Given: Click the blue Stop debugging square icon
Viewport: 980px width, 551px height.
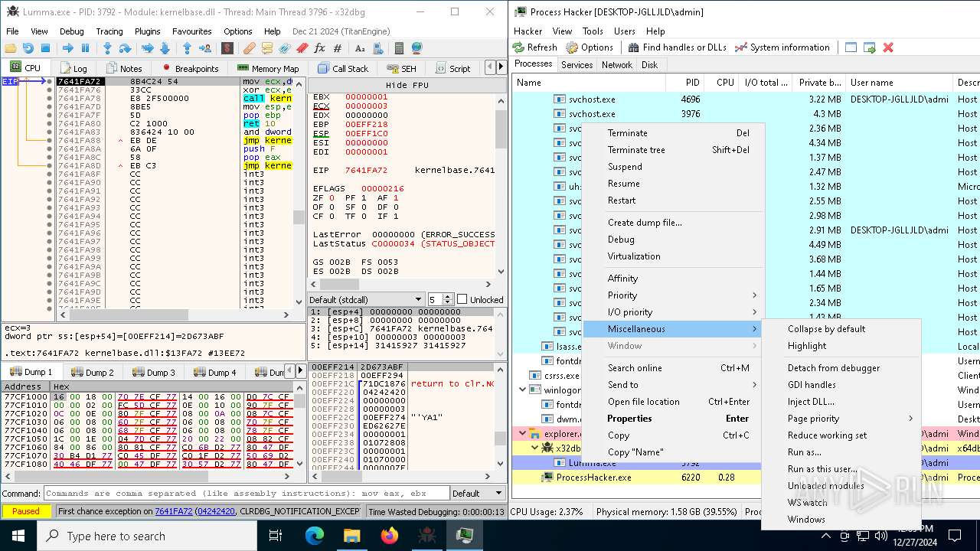Looking at the screenshot, I should tap(45, 48).
